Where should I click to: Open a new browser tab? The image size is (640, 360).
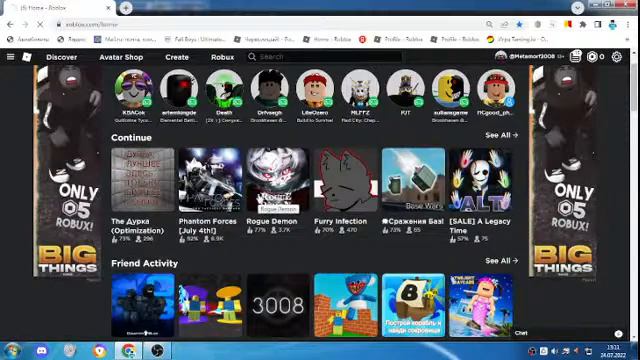coord(126,8)
